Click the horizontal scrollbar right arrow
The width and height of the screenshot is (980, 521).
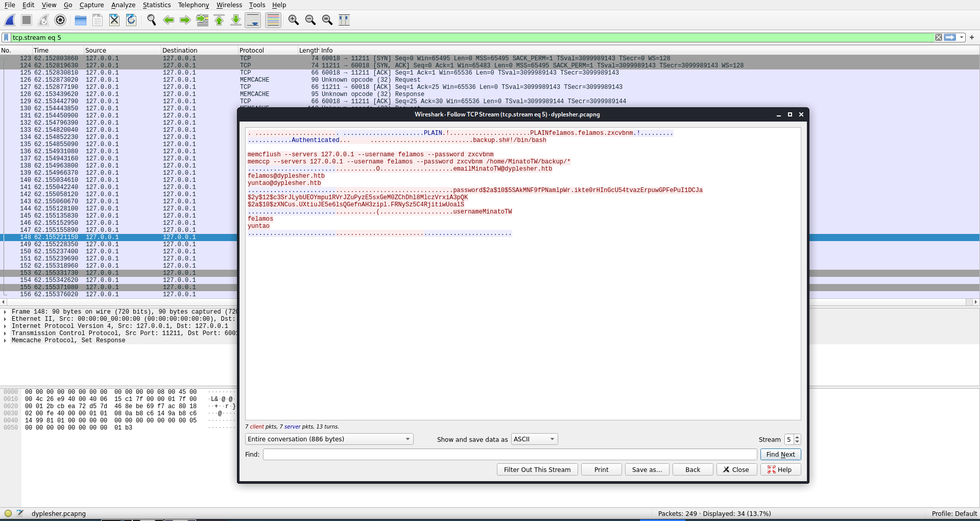coord(976,302)
